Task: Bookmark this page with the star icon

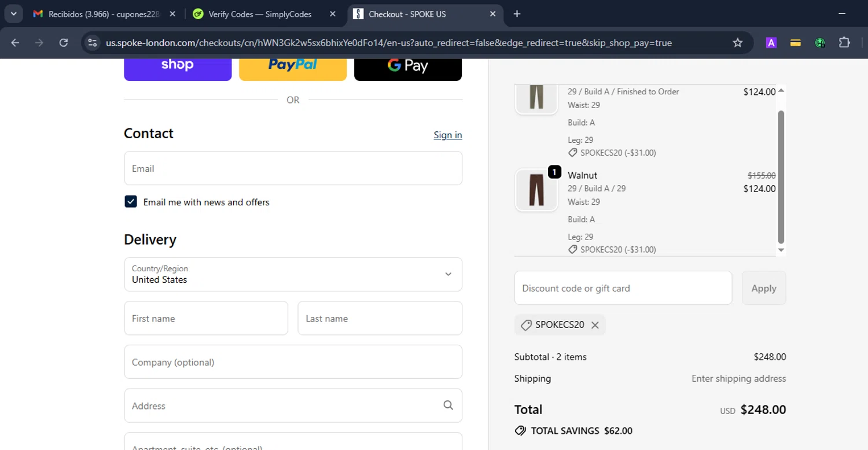Action: point(737,43)
